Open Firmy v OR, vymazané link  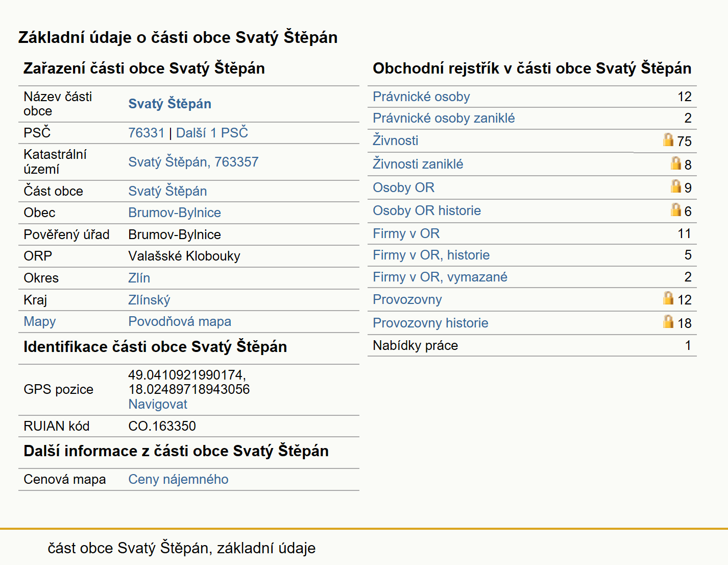440,277
